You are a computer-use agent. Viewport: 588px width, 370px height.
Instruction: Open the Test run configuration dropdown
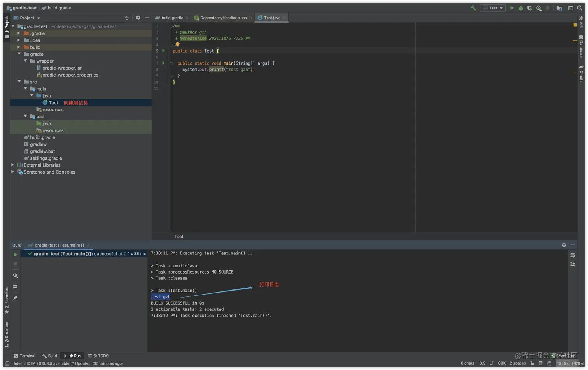[493, 8]
